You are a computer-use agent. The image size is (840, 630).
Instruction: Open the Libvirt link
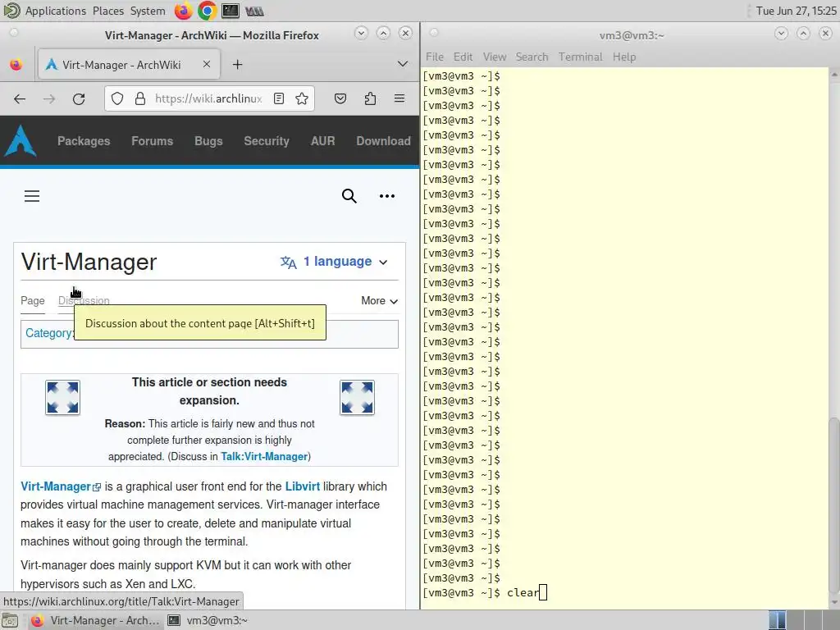click(302, 486)
